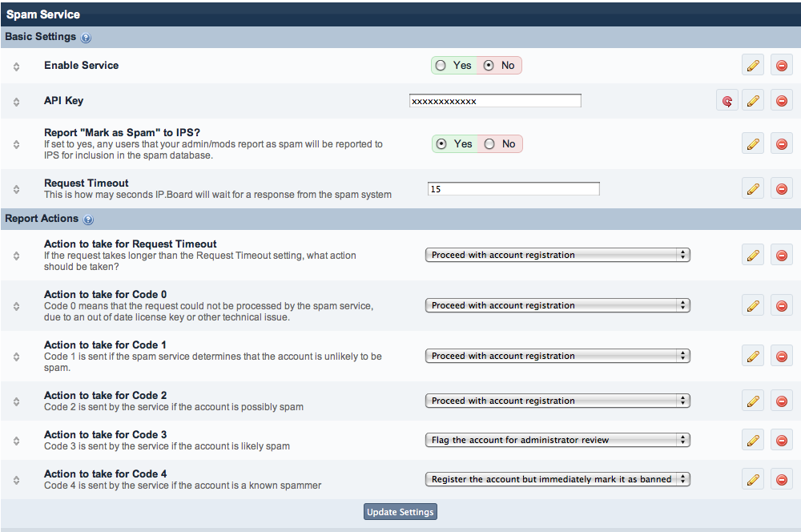
Task: Open the Code 0 action dropdown
Action: [x=557, y=305]
